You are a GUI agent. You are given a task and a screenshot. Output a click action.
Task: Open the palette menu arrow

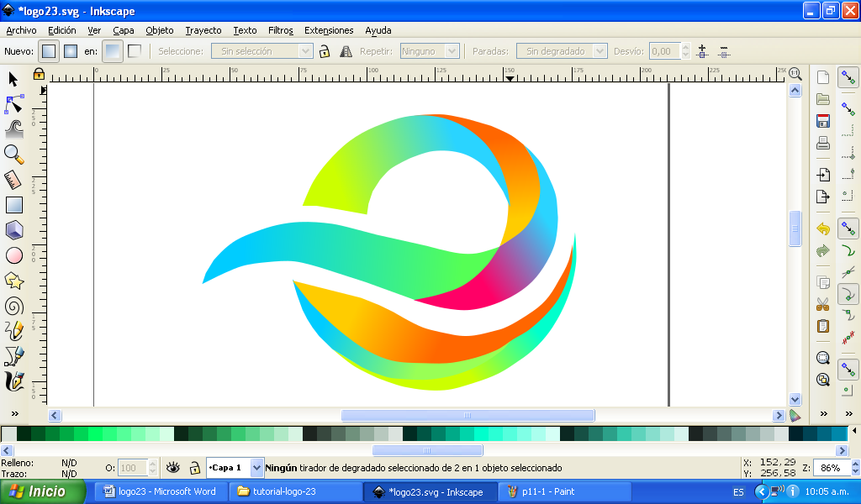point(854,431)
